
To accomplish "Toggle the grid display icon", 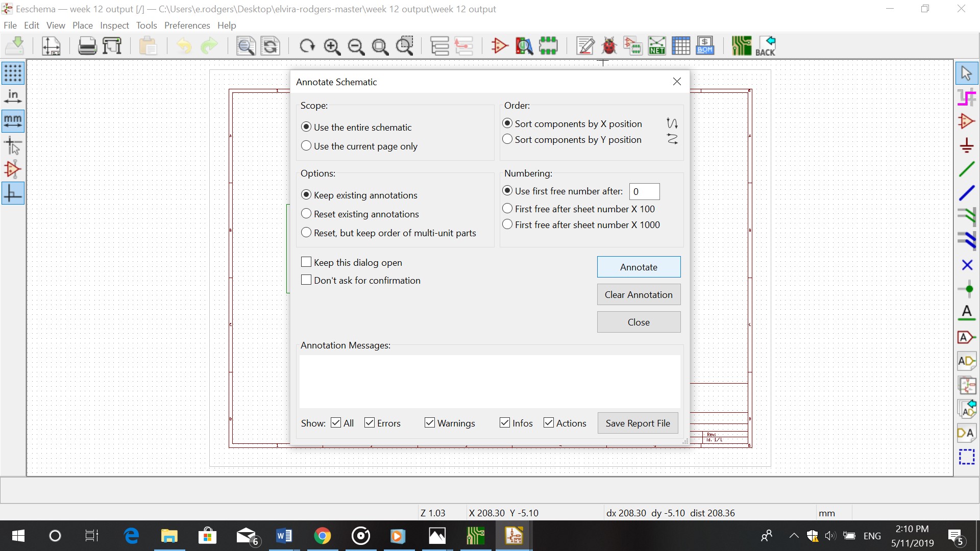I will (13, 73).
